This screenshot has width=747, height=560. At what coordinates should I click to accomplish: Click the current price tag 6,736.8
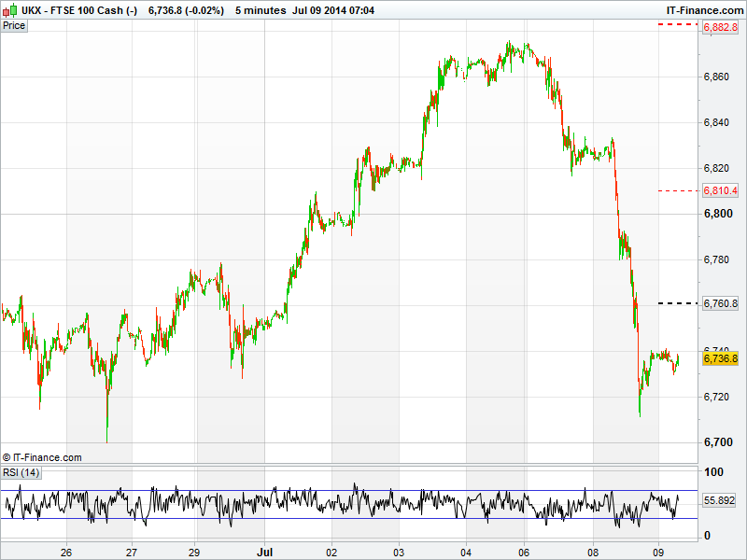click(x=720, y=358)
